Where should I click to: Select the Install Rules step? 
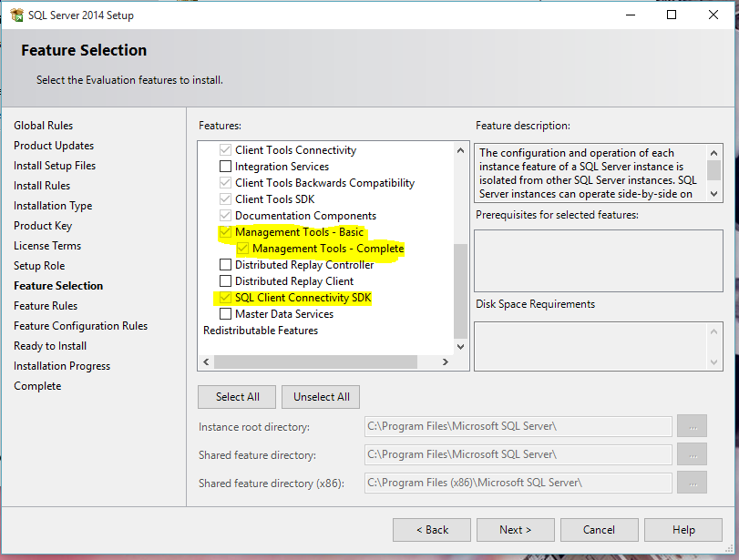click(x=42, y=186)
